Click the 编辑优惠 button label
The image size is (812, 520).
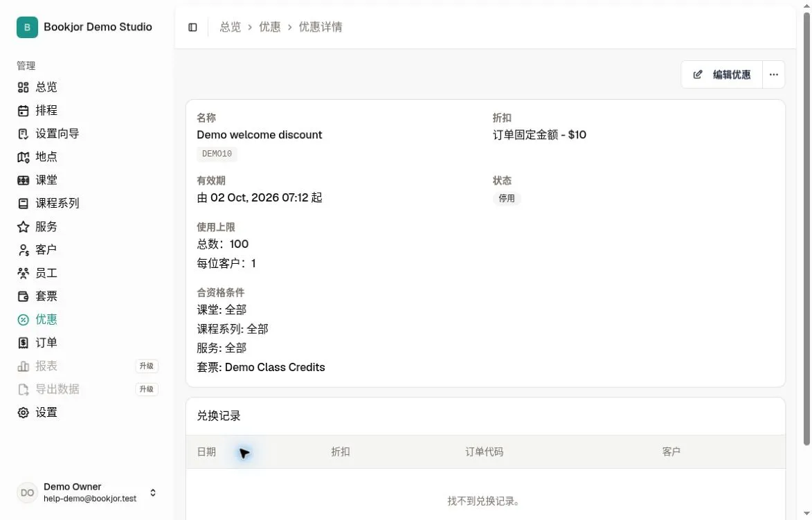coord(732,75)
